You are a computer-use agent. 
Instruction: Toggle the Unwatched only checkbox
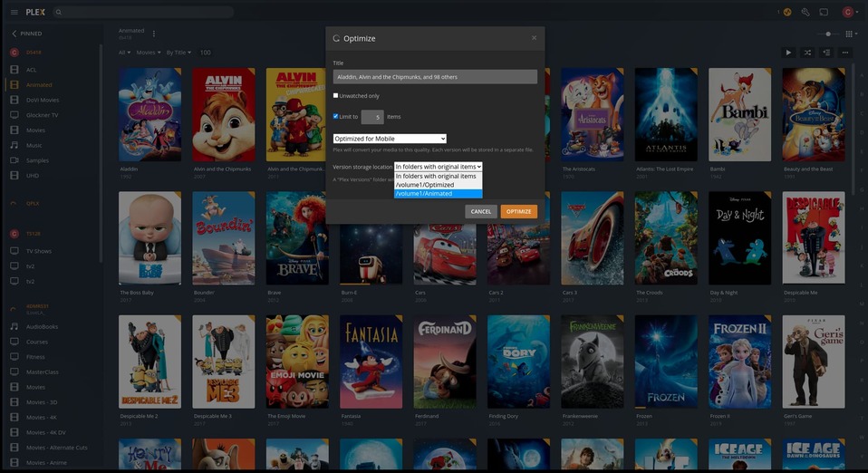pos(335,95)
